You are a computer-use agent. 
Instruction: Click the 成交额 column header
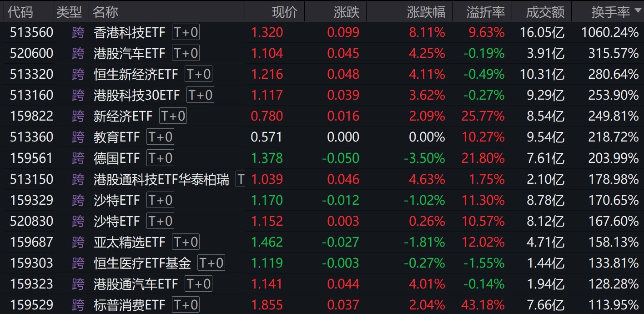(x=545, y=12)
